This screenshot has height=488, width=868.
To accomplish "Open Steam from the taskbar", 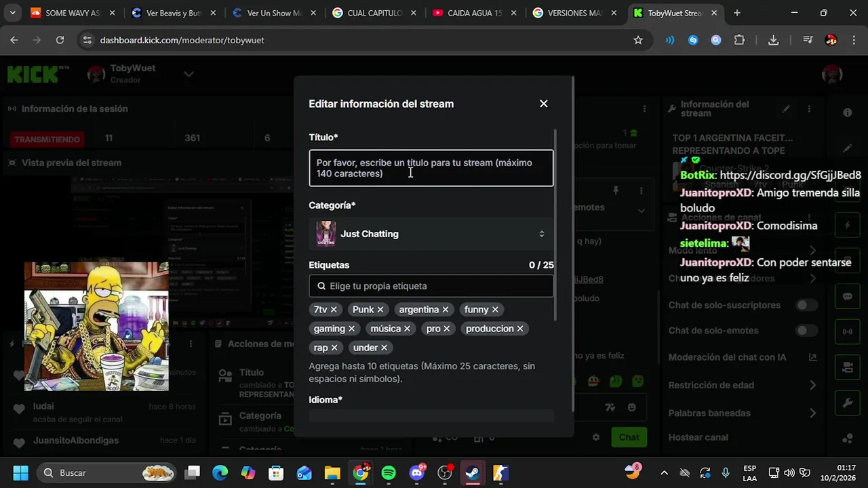I will coord(473,473).
